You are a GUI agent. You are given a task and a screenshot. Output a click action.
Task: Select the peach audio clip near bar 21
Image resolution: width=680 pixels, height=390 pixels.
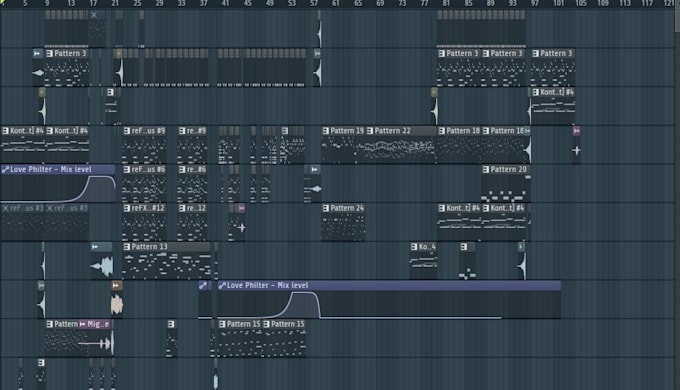(117, 304)
